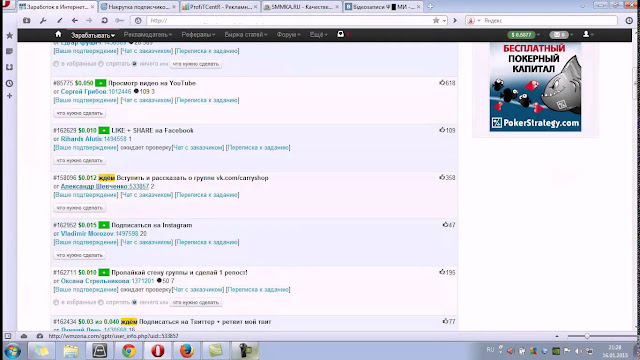Click the thumbs-up rating 109 on Facebook task
The image size is (640, 360).
coord(447,130)
